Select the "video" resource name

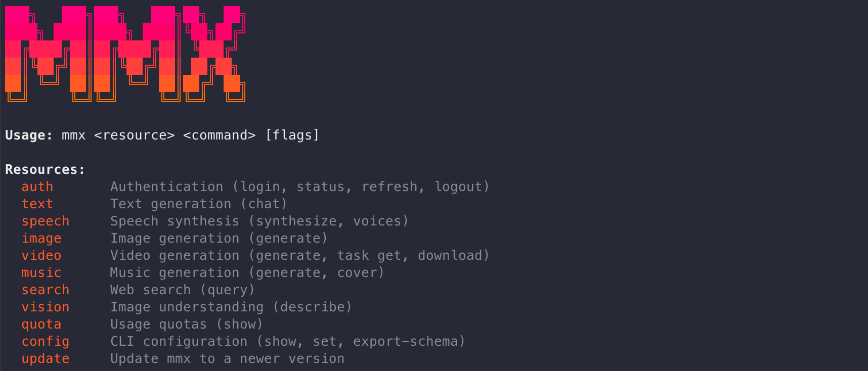[41, 256]
